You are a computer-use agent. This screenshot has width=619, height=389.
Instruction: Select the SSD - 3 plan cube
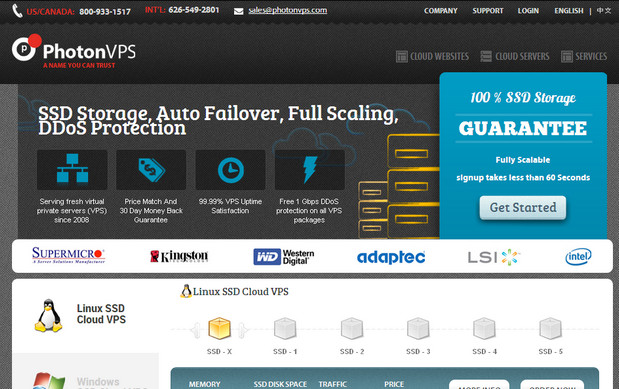(x=418, y=329)
